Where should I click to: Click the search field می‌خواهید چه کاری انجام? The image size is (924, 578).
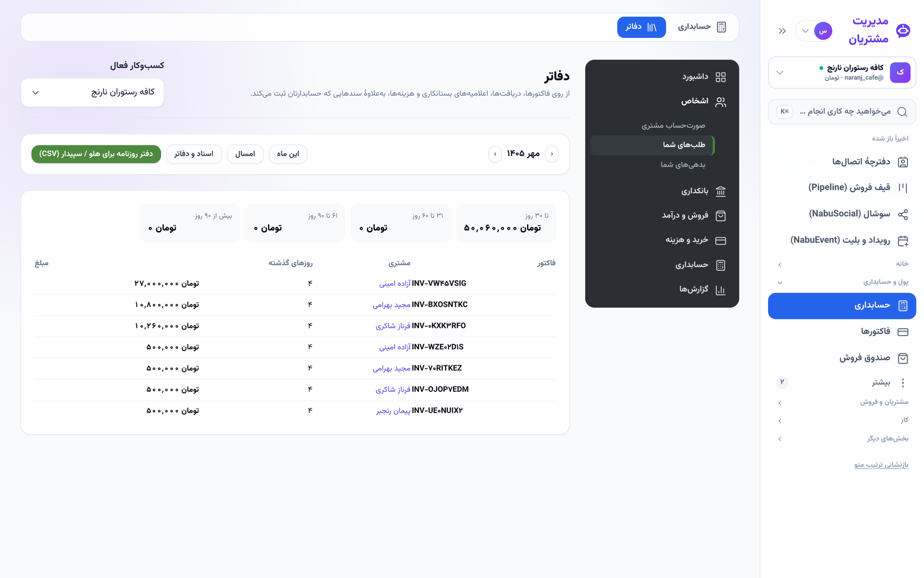click(842, 111)
